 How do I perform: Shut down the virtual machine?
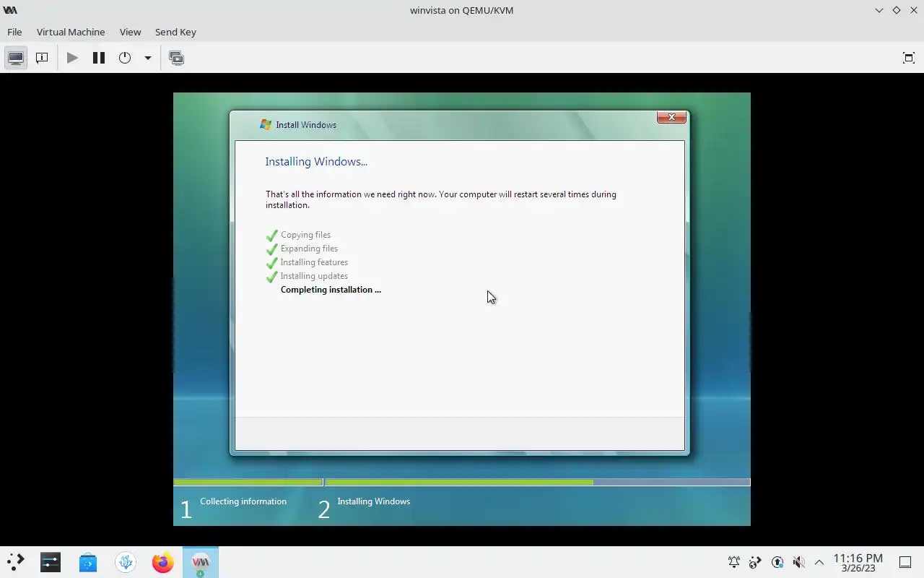(x=125, y=58)
